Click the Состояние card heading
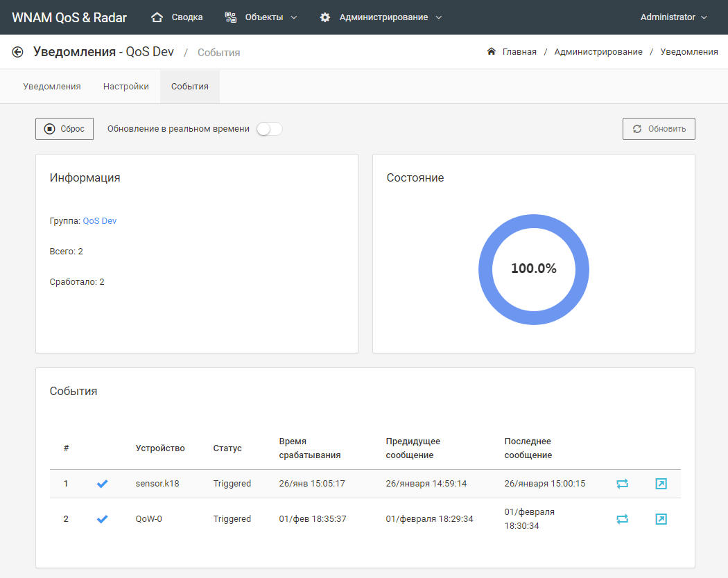The image size is (728, 578). (415, 178)
